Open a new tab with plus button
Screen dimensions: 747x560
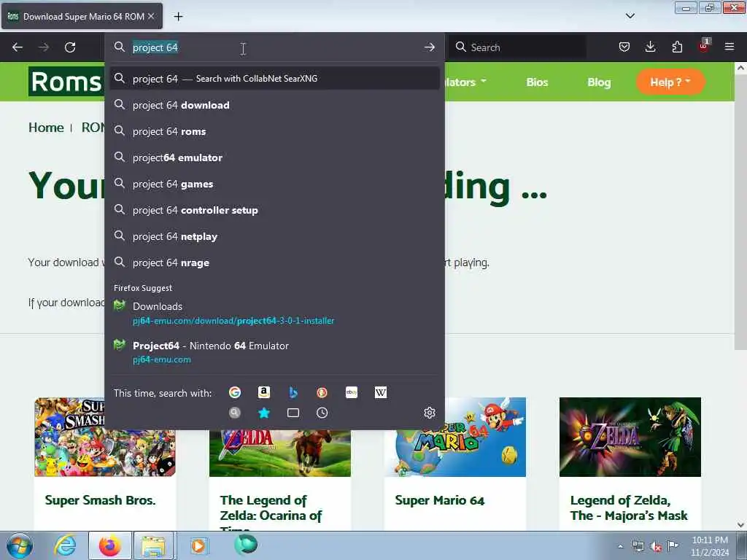178,17
